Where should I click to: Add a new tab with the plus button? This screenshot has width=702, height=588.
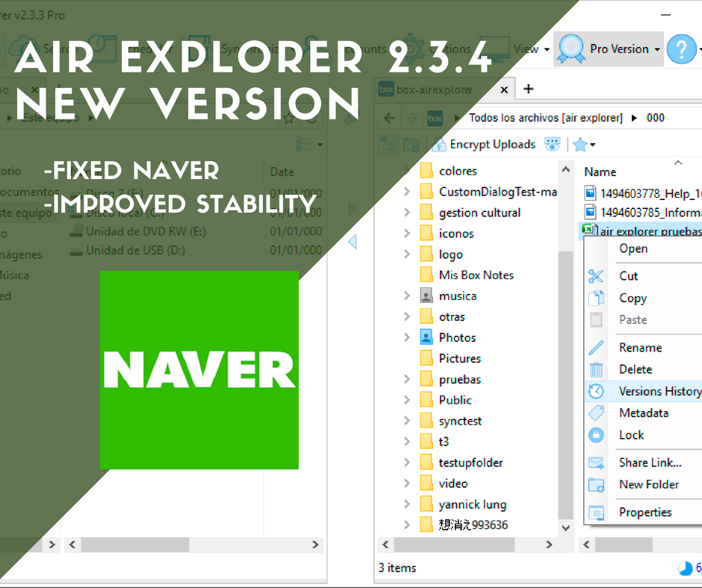tap(528, 89)
